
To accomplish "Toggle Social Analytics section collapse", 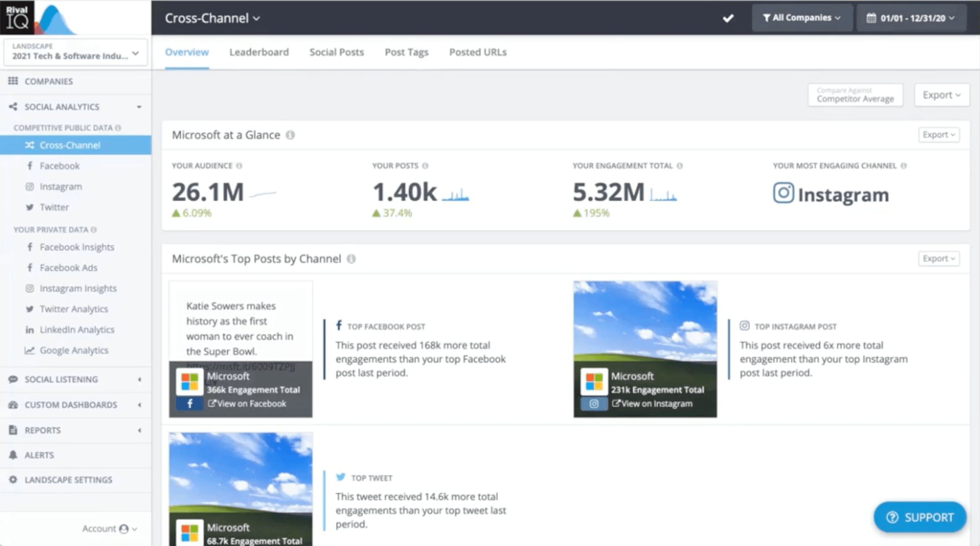I will [x=139, y=107].
